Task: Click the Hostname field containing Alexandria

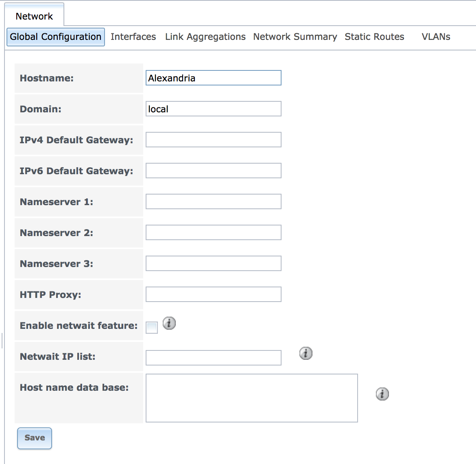Action: [213, 78]
